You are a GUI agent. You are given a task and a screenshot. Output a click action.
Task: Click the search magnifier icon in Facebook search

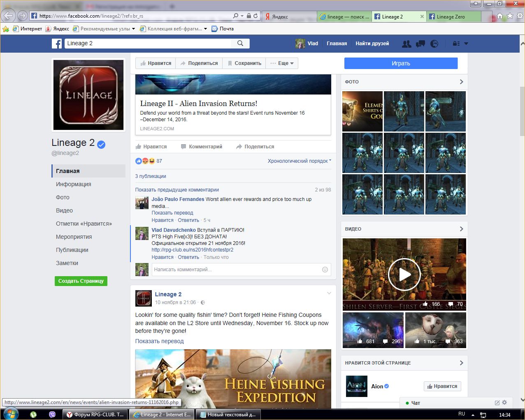(x=240, y=43)
